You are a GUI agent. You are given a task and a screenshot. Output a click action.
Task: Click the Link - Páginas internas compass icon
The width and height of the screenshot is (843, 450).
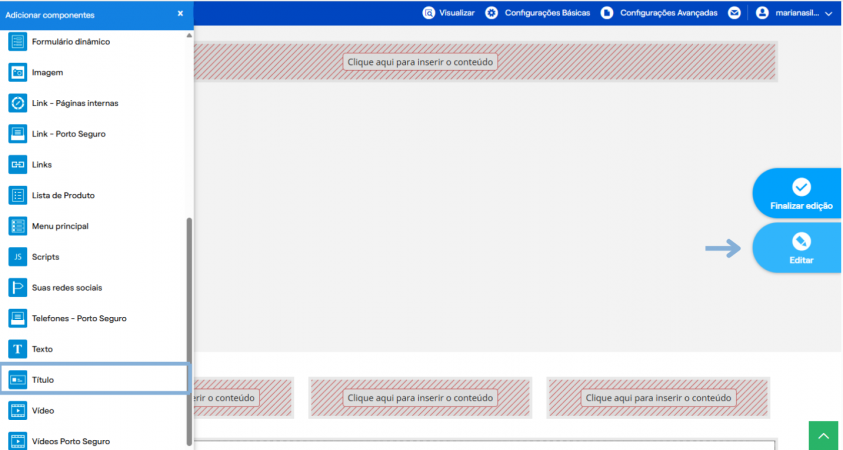pos(18,103)
